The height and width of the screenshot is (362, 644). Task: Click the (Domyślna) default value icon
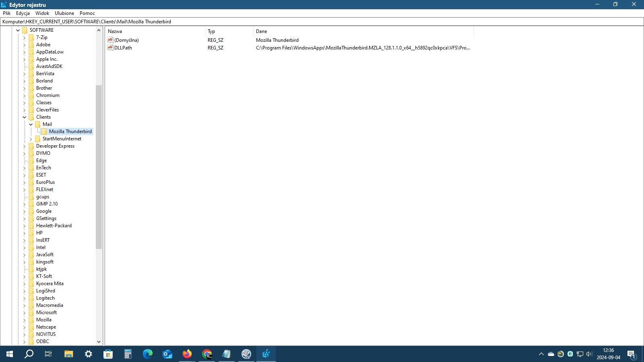pyautogui.click(x=110, y=40)
